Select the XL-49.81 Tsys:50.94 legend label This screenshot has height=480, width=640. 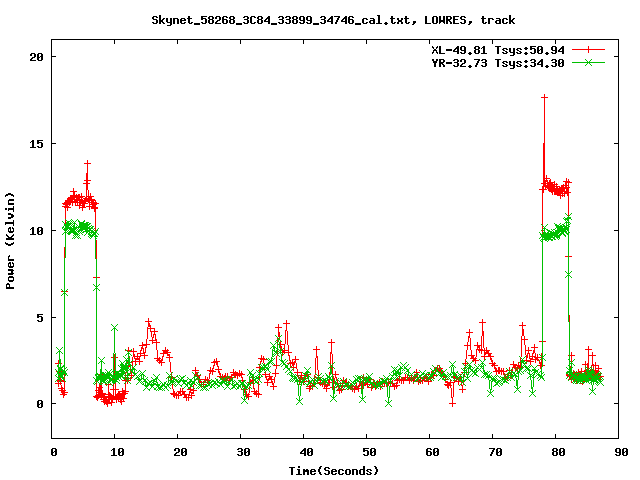[498, 50]
